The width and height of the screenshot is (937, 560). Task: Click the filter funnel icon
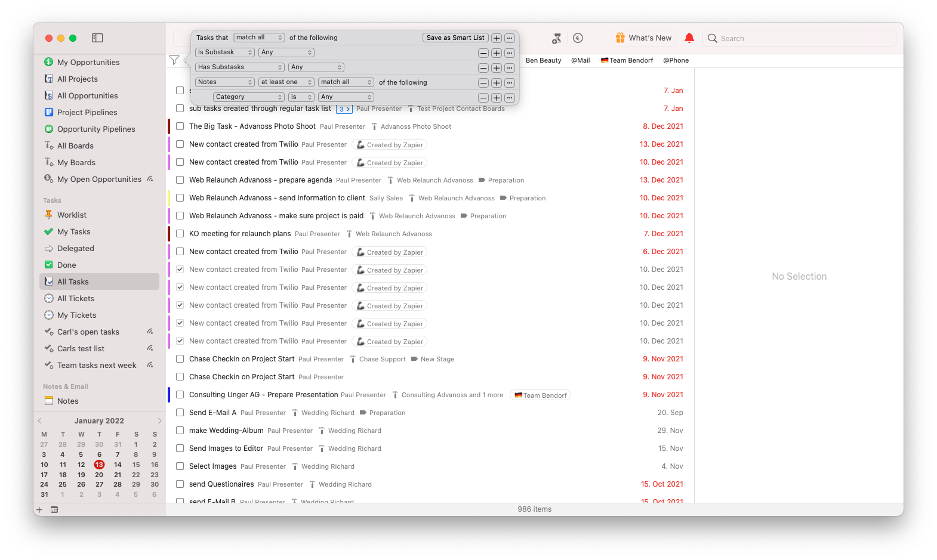click(x=174, y=60)
